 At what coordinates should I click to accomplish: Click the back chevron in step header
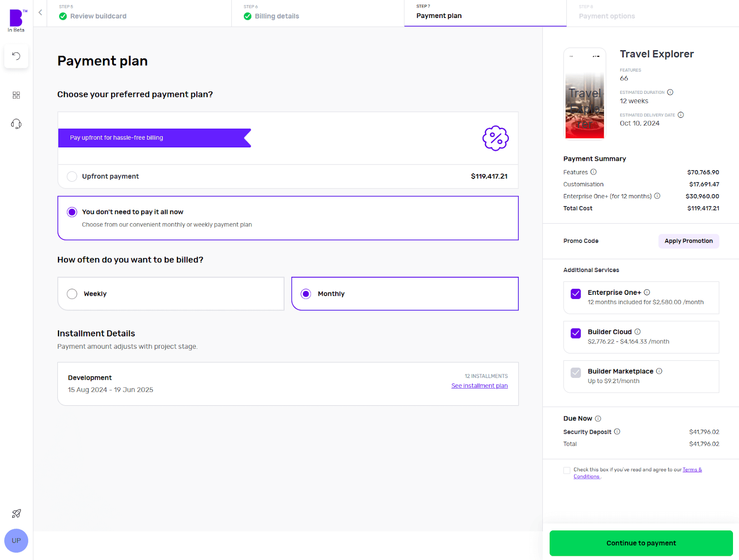pyautogui.click(x=40, y=12)
